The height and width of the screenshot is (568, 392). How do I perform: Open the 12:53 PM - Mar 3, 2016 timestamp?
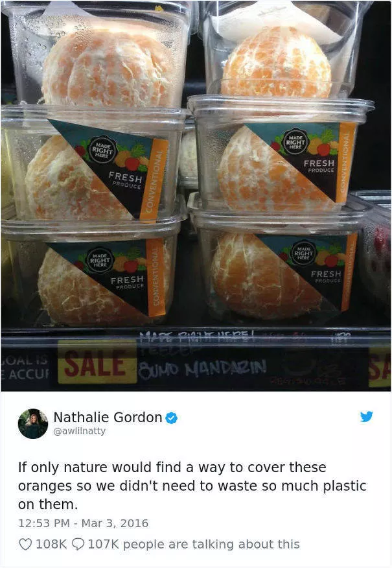click(83, 523)
